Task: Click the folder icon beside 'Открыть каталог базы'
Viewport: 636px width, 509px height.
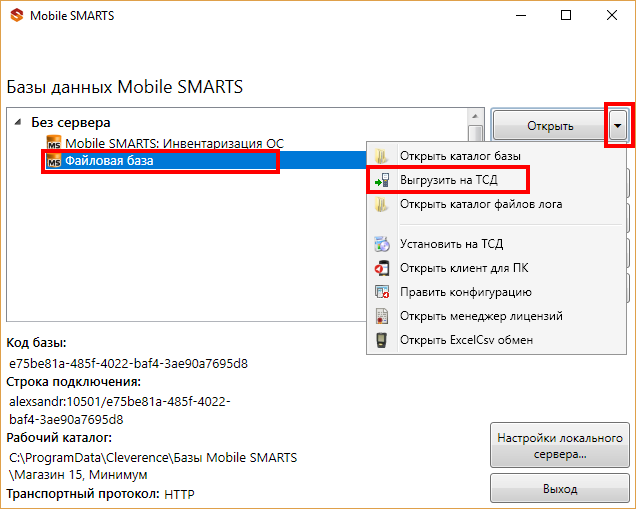Action: pos(381,156)
